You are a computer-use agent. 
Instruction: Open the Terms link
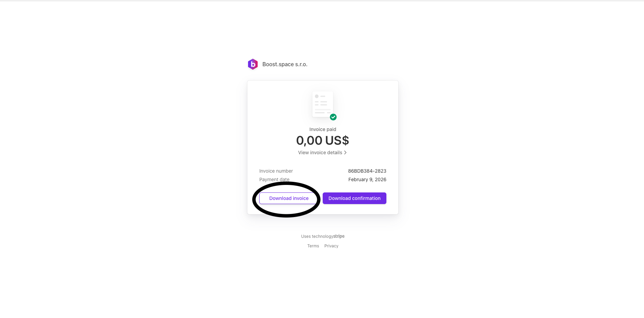(313, 246)
